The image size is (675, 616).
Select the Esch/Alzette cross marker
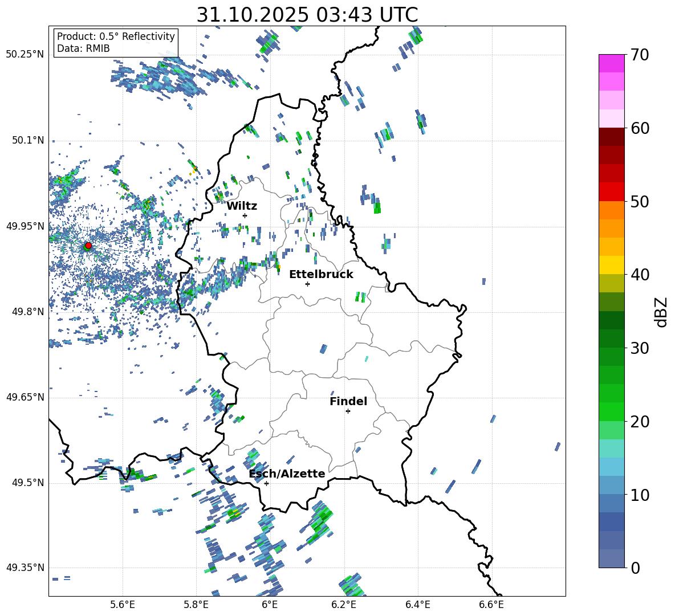pyautogui.click(x=266, y=483)
